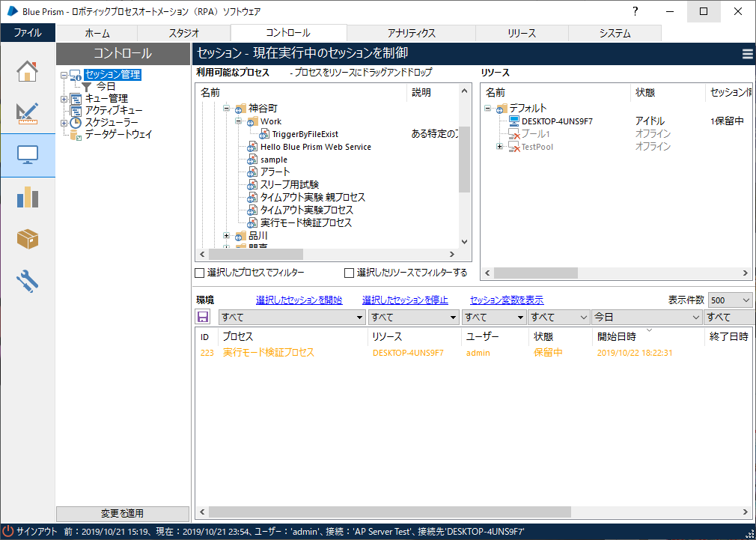This screenshot has height=540, width=756.
Task: Click the sample process icon
Action: point(253,160)
